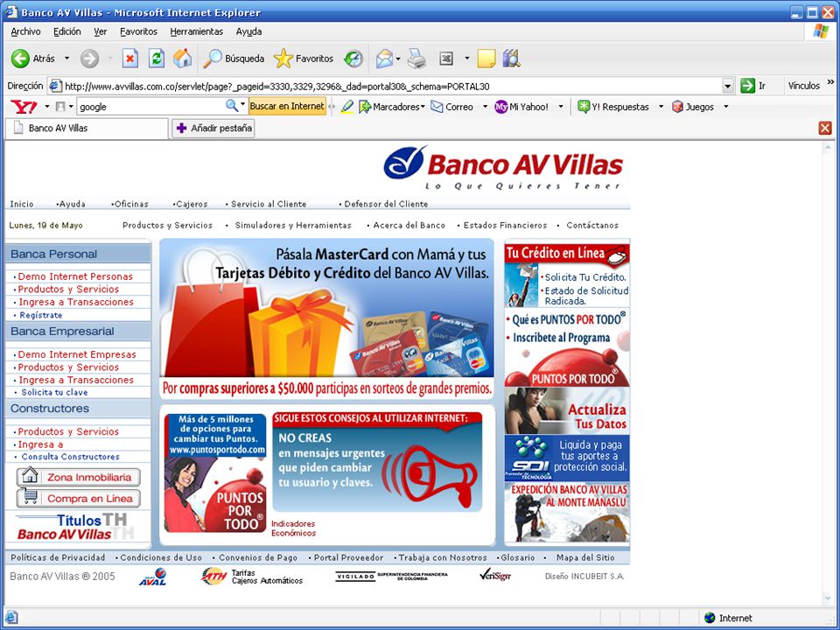
Task: Expand the Yahoo logo dropdown arrow
Action: (46, 107)
